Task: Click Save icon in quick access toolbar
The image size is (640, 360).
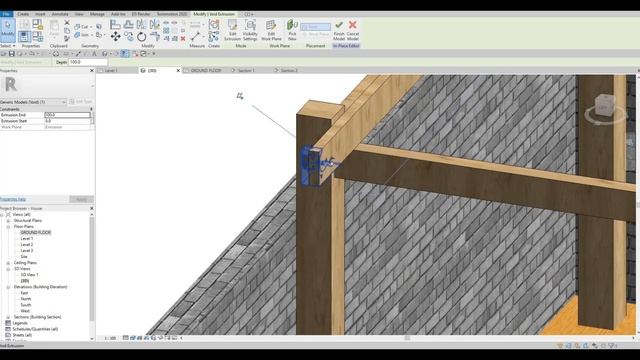Action: point(12,53)
